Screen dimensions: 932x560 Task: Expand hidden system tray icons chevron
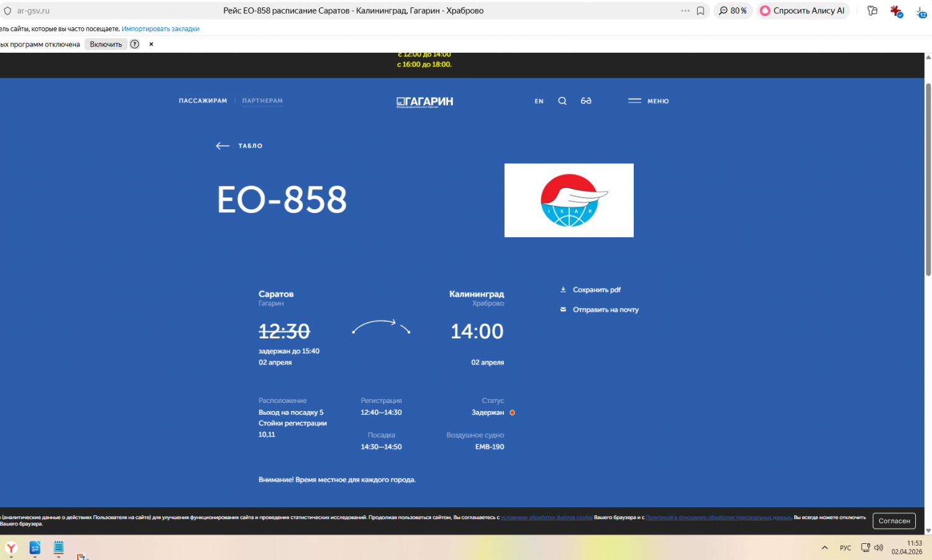pyautogui.click(x=825, y=548)
